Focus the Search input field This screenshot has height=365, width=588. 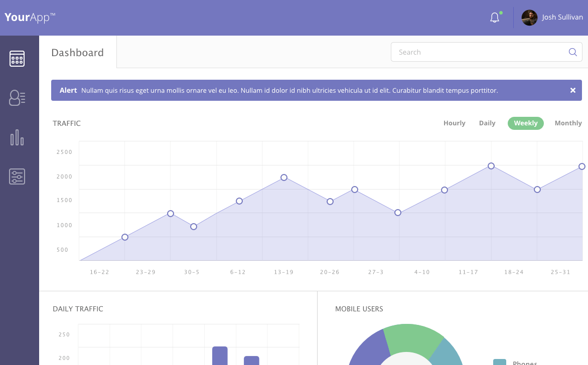(x=486, y=52)
